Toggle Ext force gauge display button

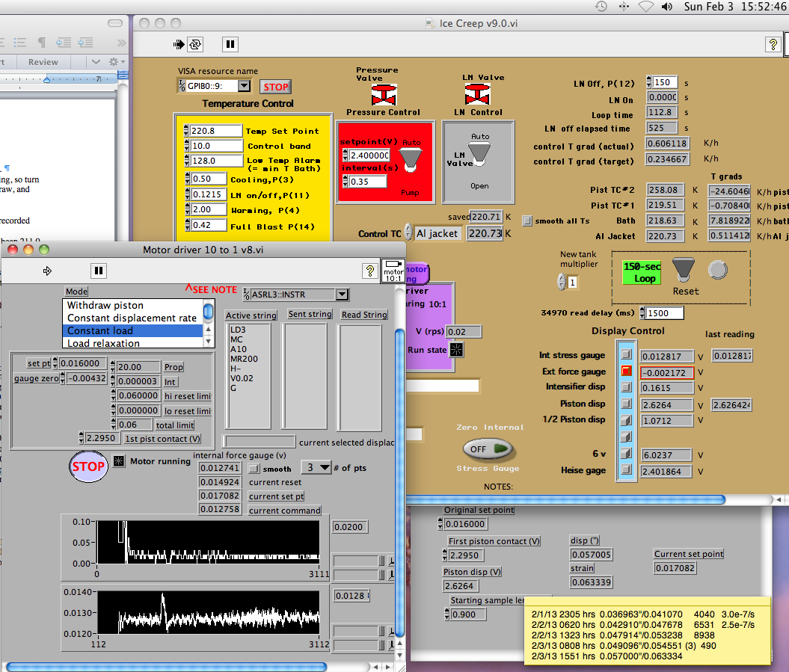pyautogui.click(x=626, y=372)
